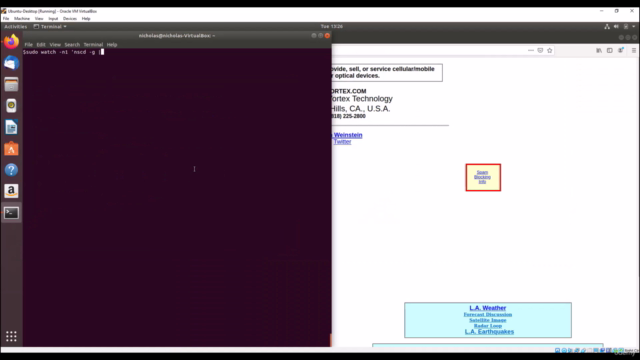640x360 pixels.
Task: Open the terminal Help menu
Action: (112, 44)
